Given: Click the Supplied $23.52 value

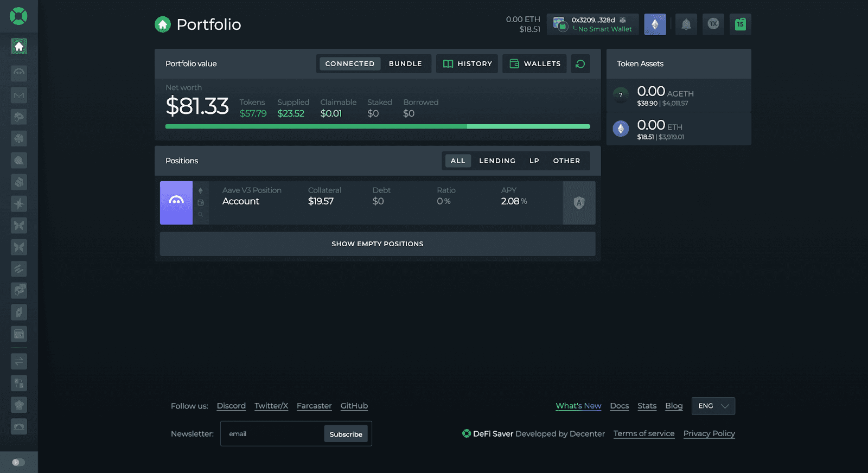Looking at the screenshot, I should coord(291,113).
